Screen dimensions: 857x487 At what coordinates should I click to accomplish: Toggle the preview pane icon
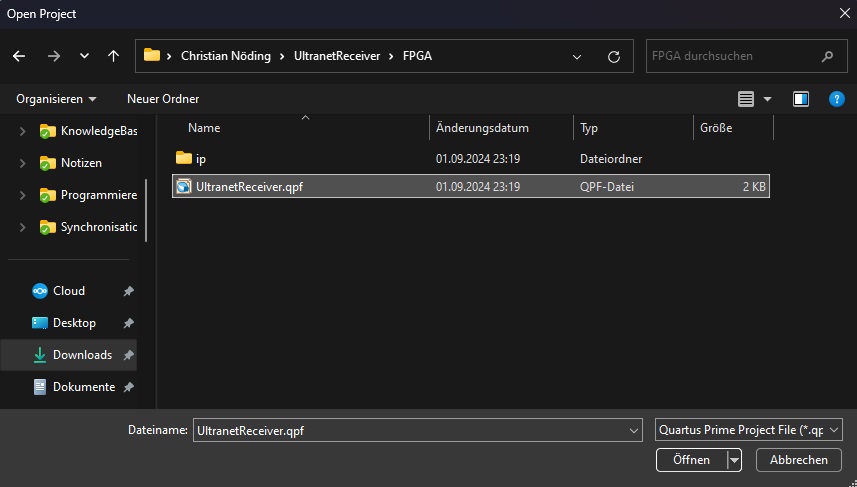coord(800,99)
